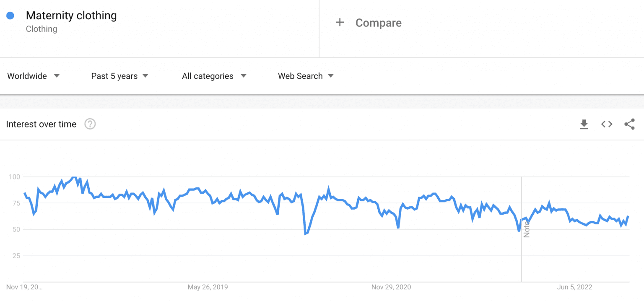Click the trend line's lowest dip in 2020
Viewport: 644px width, 301px height.
[x=306, y=234]
